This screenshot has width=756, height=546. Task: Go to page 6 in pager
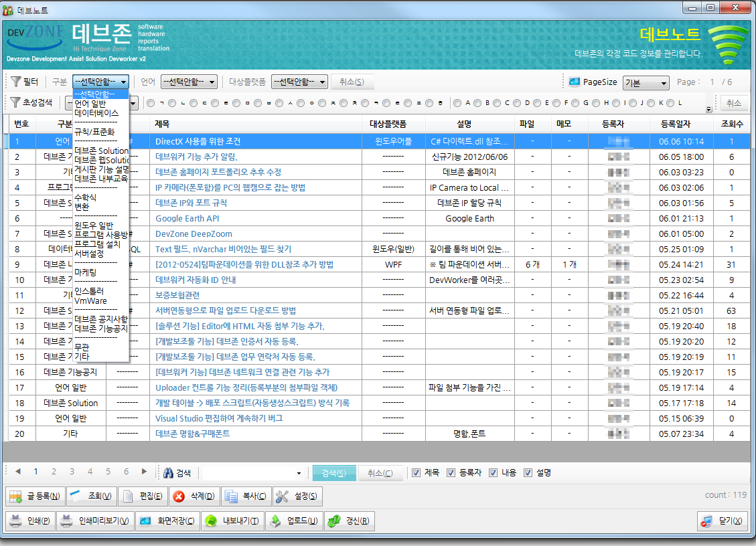click(127, 471)
